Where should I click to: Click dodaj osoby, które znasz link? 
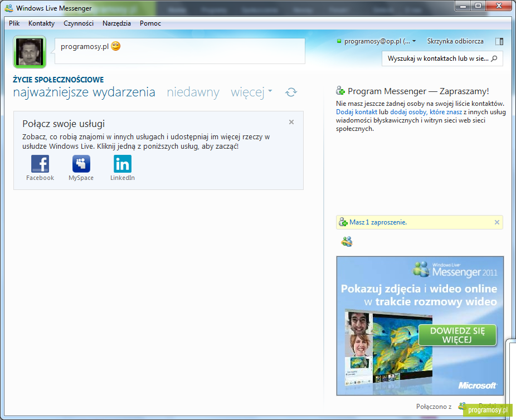click(x=426, y=112)
